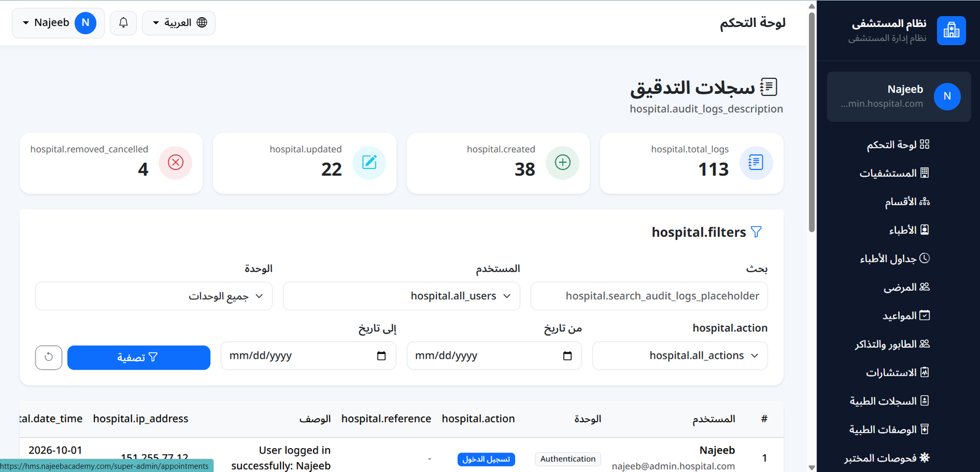Expand the hospital.all_actions dropdown
Screen dimensions: 980x472
[680, 356]
